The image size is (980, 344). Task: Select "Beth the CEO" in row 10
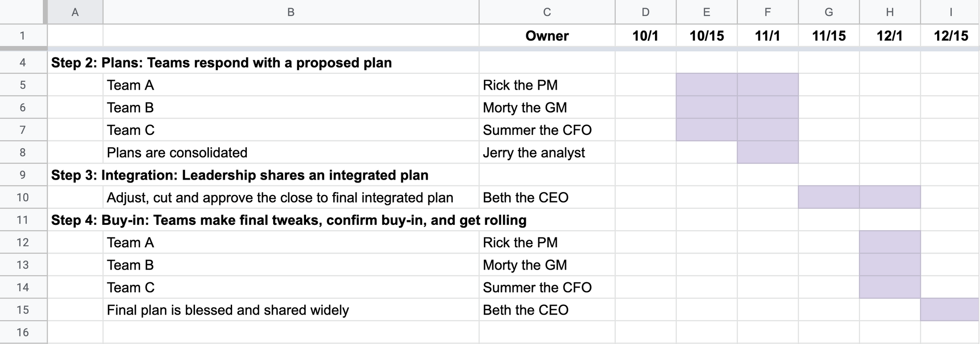pos(526,198)
